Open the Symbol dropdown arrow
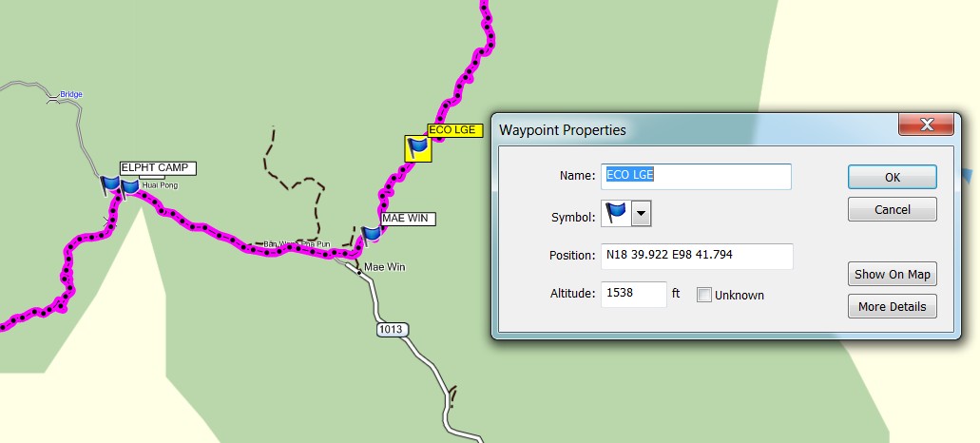 point(643,215)
